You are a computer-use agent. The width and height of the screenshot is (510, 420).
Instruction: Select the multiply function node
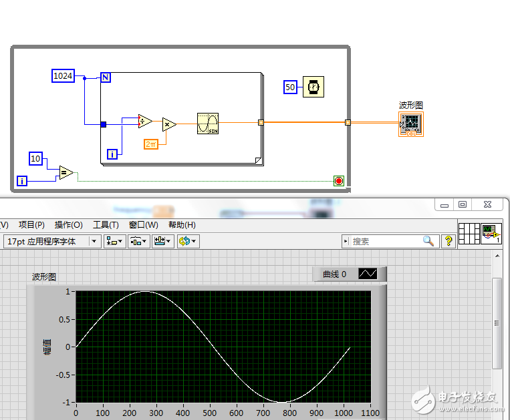[x=169, y=124]
